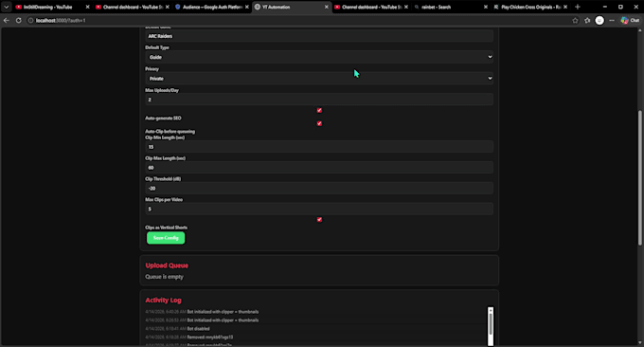Screen dimensions: 644x347
Task: Click the Activity Log scrollbar thumb
Action: click(x=491, y=325)
